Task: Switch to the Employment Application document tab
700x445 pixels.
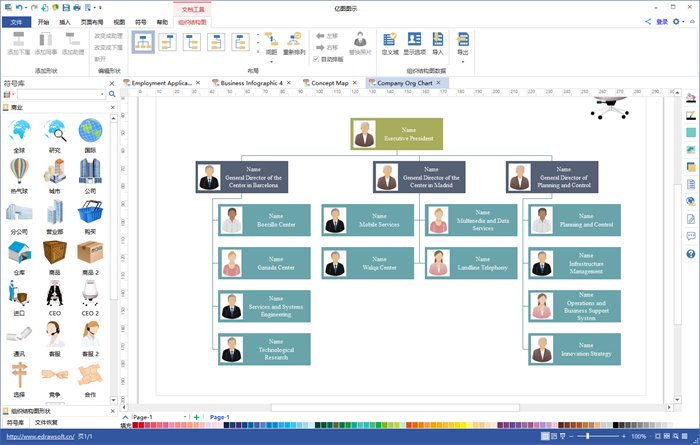Action: (x=161, y=83)
